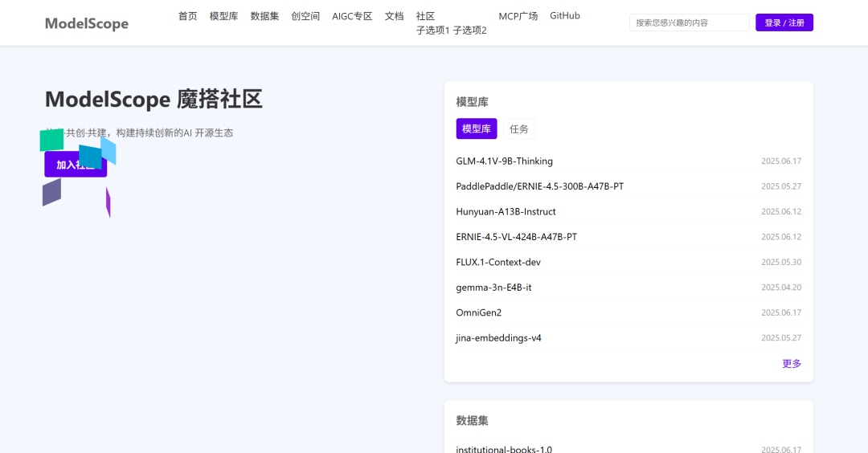Open 文档 from the top menu
The height and width of the screenshot is (453, 868).
point(394,16)
